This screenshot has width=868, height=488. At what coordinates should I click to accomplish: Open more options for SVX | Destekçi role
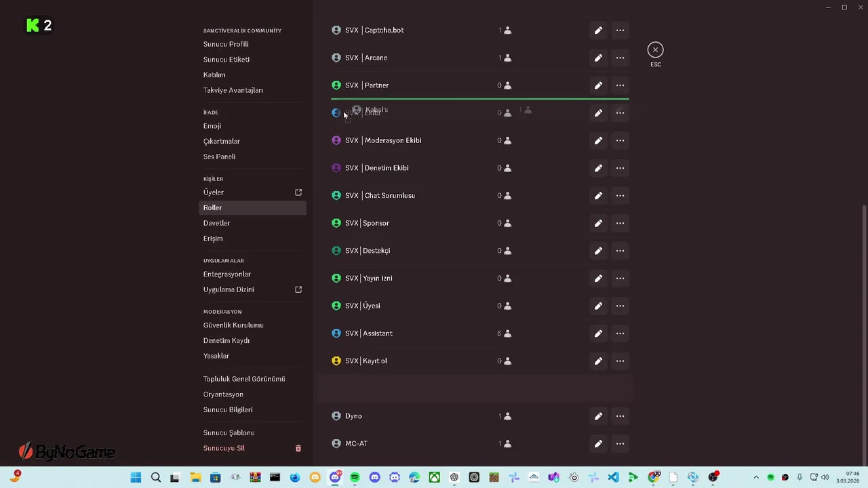click(x=620, y=251)
